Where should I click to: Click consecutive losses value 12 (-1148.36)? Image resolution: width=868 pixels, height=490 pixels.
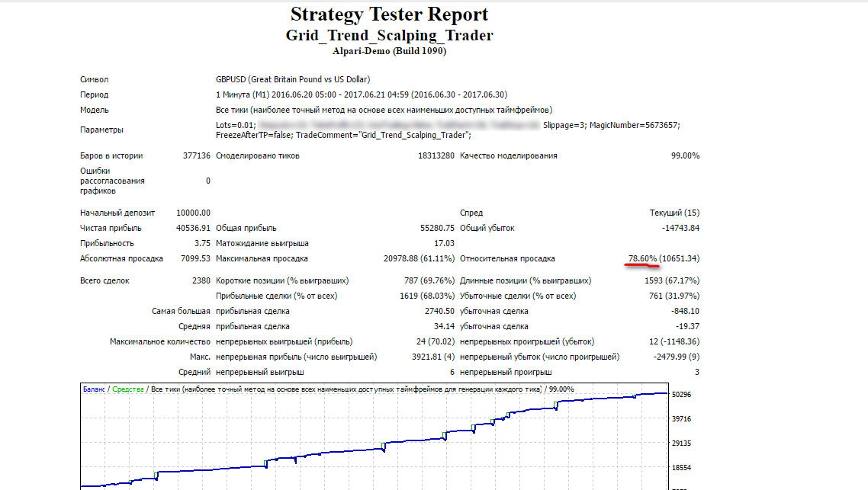coord(674,342)
